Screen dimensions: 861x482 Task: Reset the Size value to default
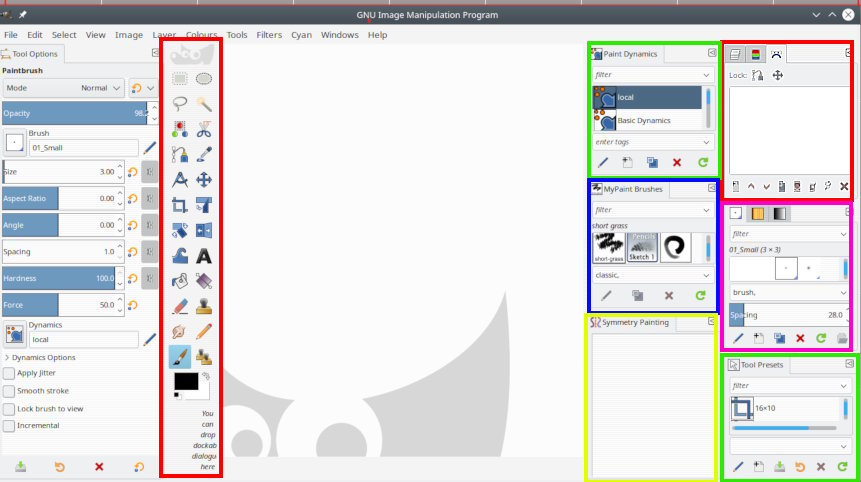click(x=133, y=172)
